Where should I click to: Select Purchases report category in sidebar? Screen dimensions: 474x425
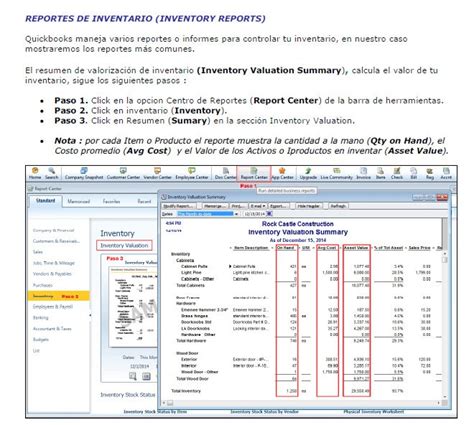tap(43, 285)
